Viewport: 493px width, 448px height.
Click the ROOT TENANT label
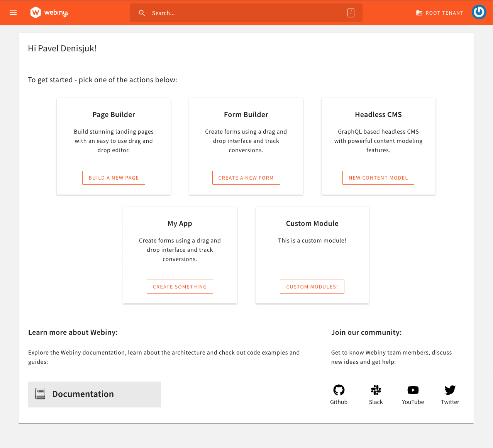pyautogui.click(x=444, y=13)
